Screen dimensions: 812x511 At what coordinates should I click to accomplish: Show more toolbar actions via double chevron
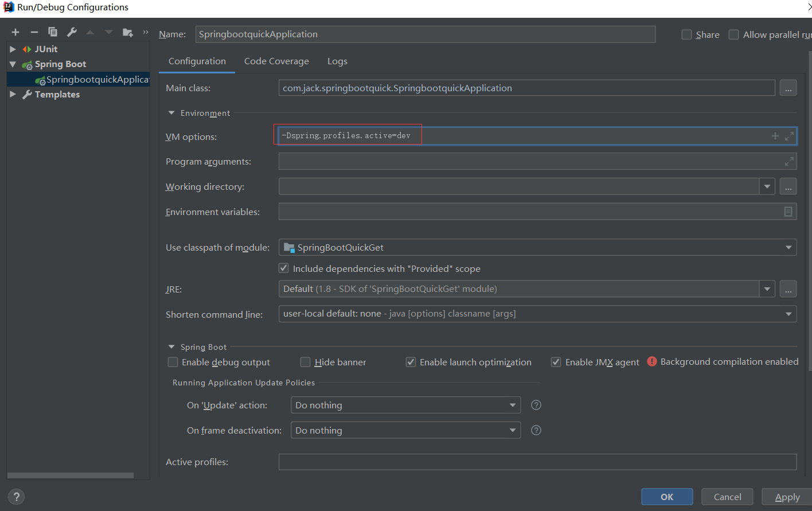coord(145,32)
